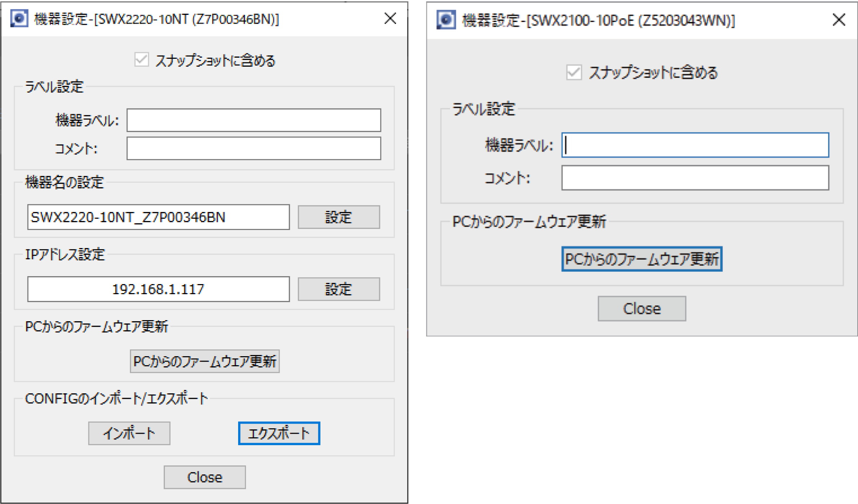Screen dimensions: 858x504
Task: Focus コメント field in SWX2220-10NT window
Action: click(x=254, y=148)
